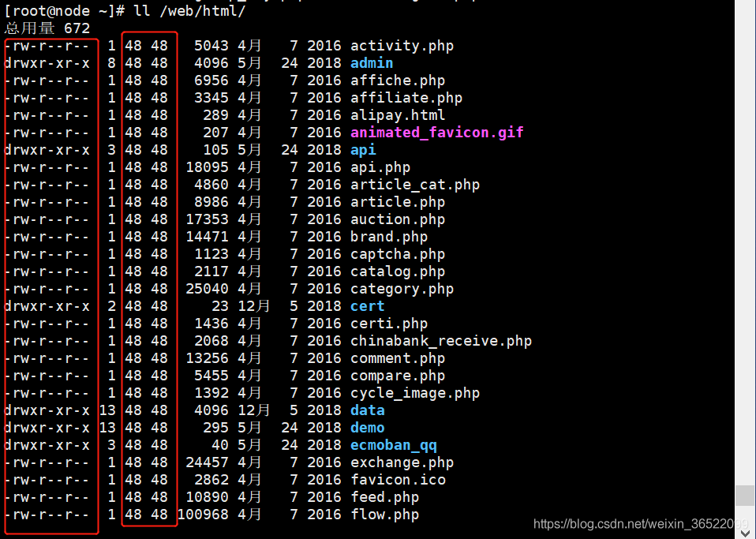756x539 pixels.
Task: Click the exchange.php filename
Action: pyautogui.click(x=402, y=462)
